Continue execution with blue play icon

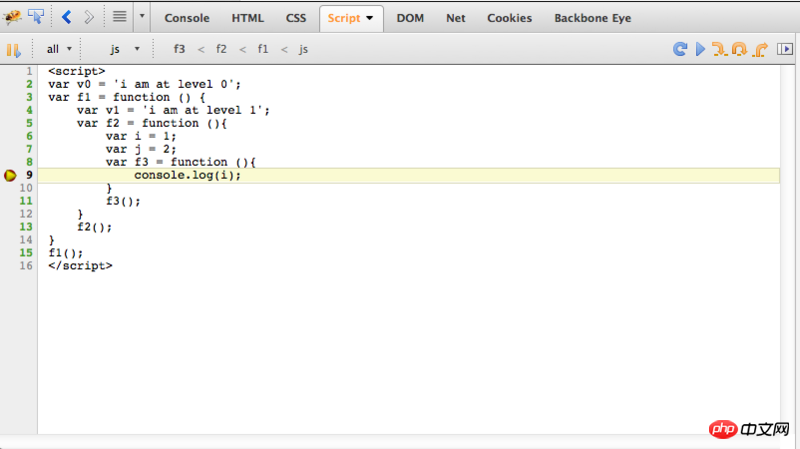tap(700, 49)
